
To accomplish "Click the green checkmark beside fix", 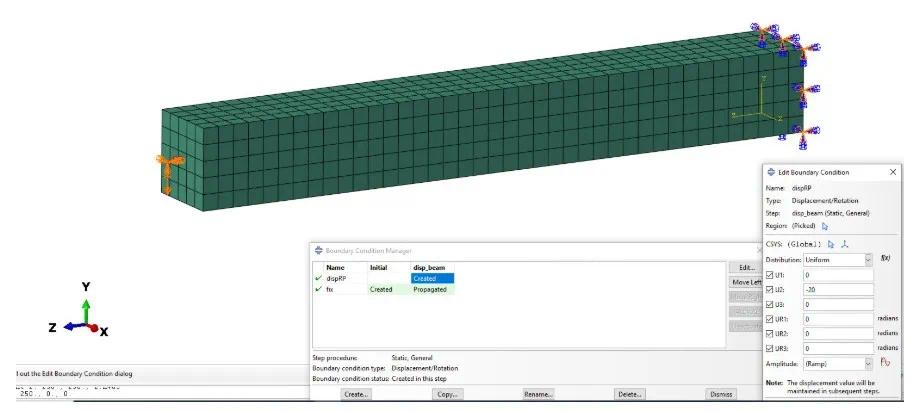I will click(x=319, y=289).
